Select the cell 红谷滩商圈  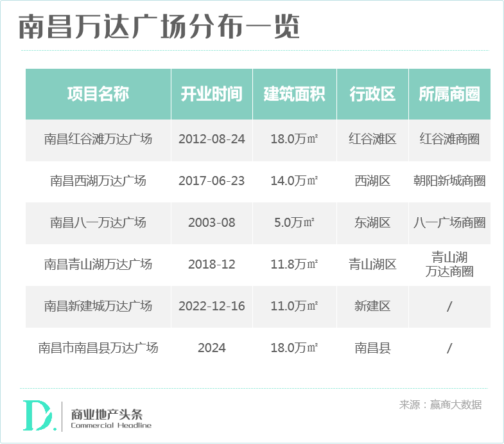[x=449, y=139]
